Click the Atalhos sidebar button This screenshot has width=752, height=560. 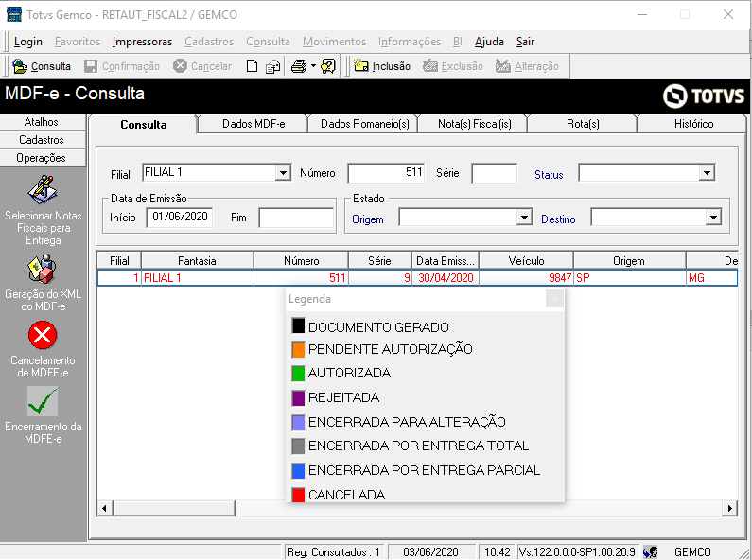point(43,122)
